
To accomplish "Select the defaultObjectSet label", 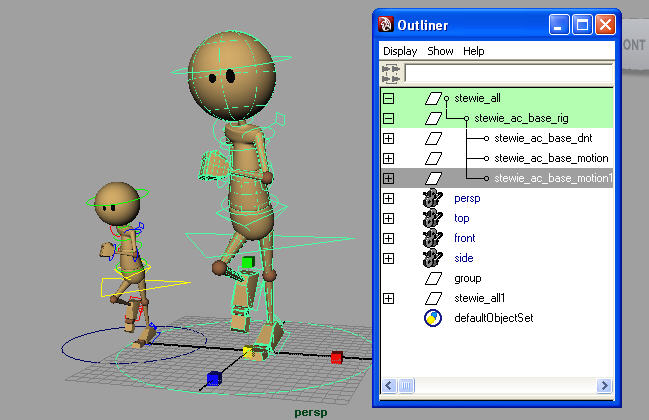I will click(493, 318).
